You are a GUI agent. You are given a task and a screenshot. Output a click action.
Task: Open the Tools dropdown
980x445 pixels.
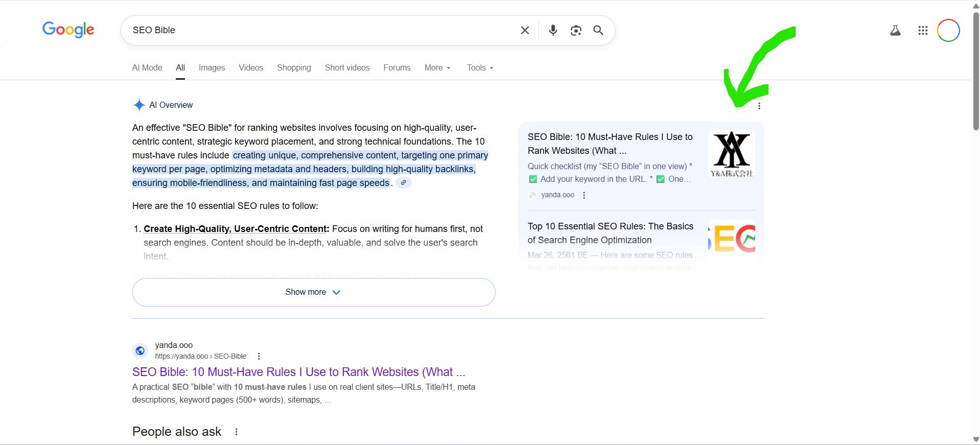coord(480,68)
